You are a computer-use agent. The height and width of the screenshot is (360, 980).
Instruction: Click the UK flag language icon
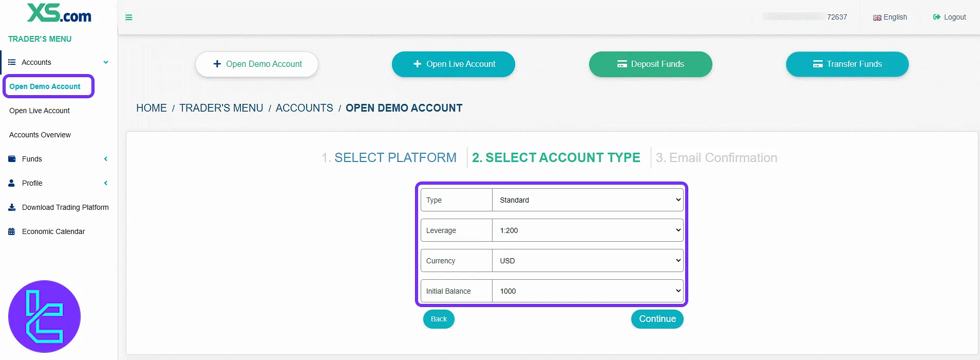(877, 17)
